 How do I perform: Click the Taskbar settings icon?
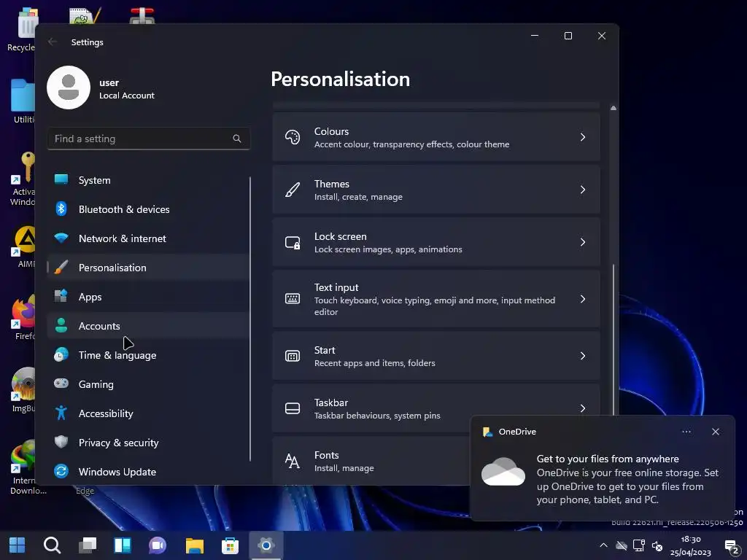pos(293,408)
